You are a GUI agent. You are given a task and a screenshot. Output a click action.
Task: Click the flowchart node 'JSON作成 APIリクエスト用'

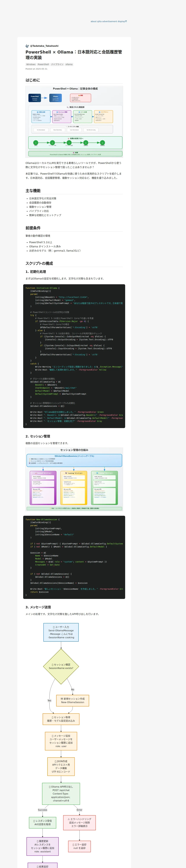click(x=61, y=766)
